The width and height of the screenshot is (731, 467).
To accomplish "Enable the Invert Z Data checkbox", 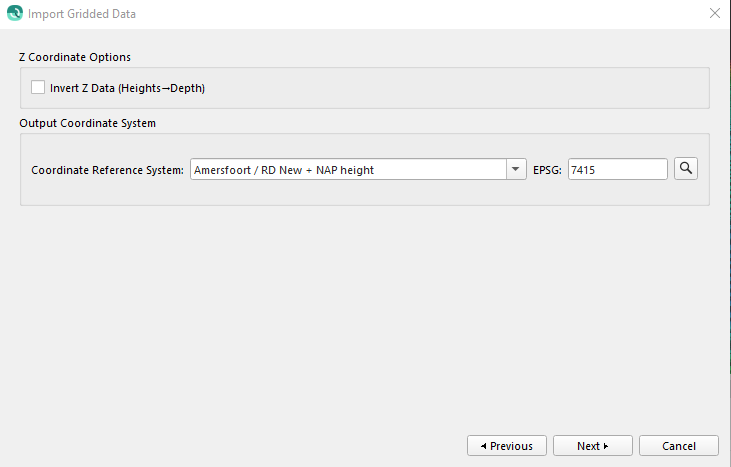I will [38, 87].
